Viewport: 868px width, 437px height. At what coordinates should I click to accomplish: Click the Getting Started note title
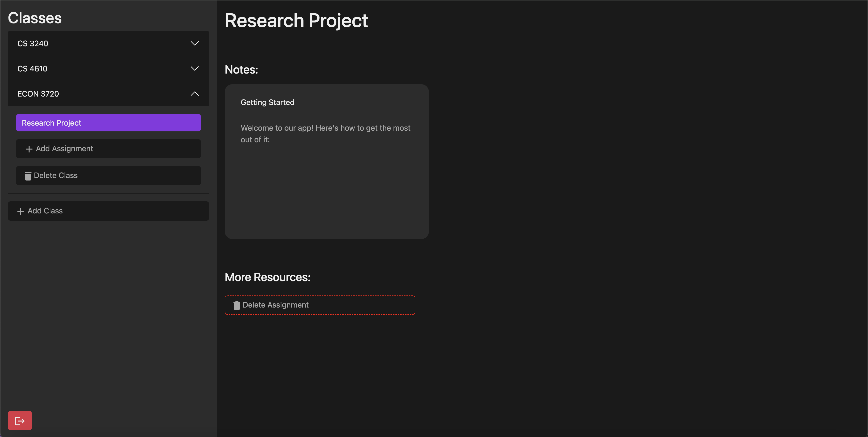tap(267, 102)
